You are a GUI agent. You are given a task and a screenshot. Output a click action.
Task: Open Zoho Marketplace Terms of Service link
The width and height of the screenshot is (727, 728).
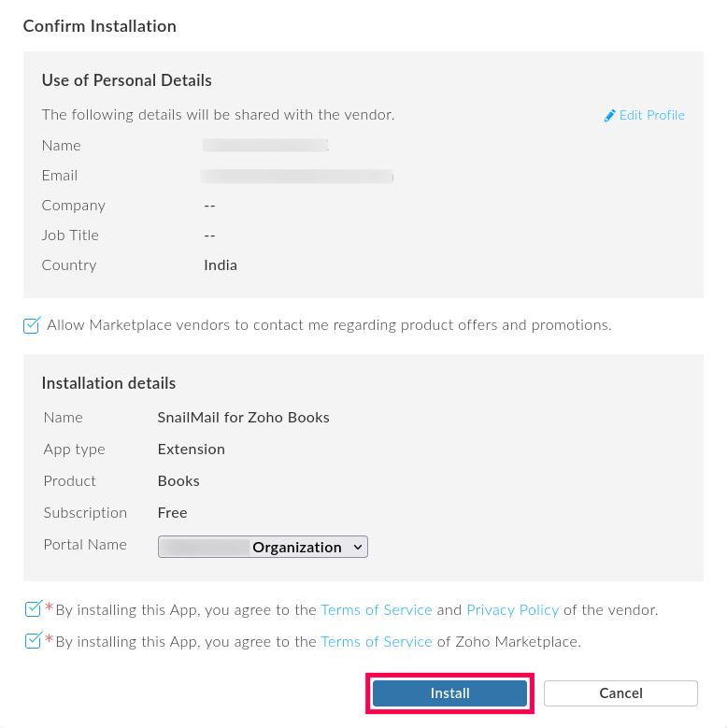pyautogui.click(x=376, y=641)
